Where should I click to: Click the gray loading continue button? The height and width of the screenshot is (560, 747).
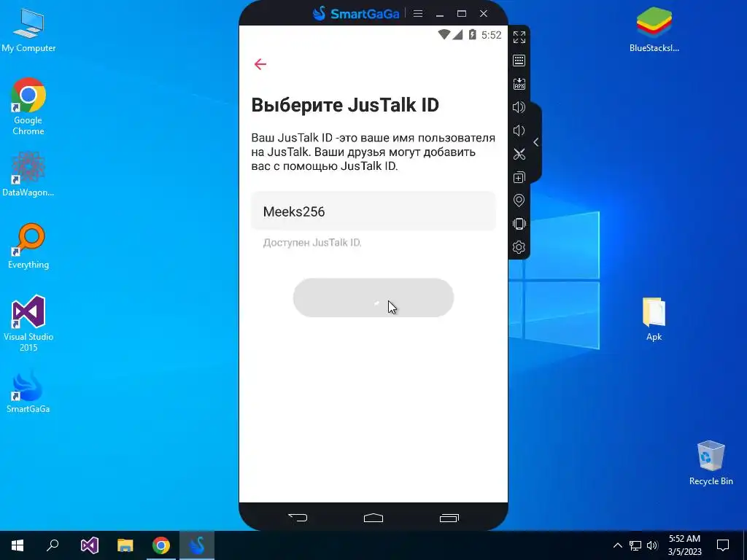tap(373, 297)
